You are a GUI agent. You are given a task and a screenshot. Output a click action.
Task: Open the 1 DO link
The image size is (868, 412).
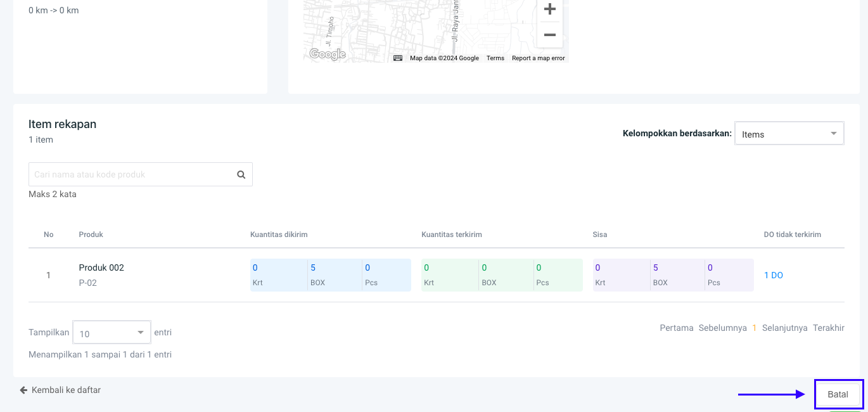[773, 275]
